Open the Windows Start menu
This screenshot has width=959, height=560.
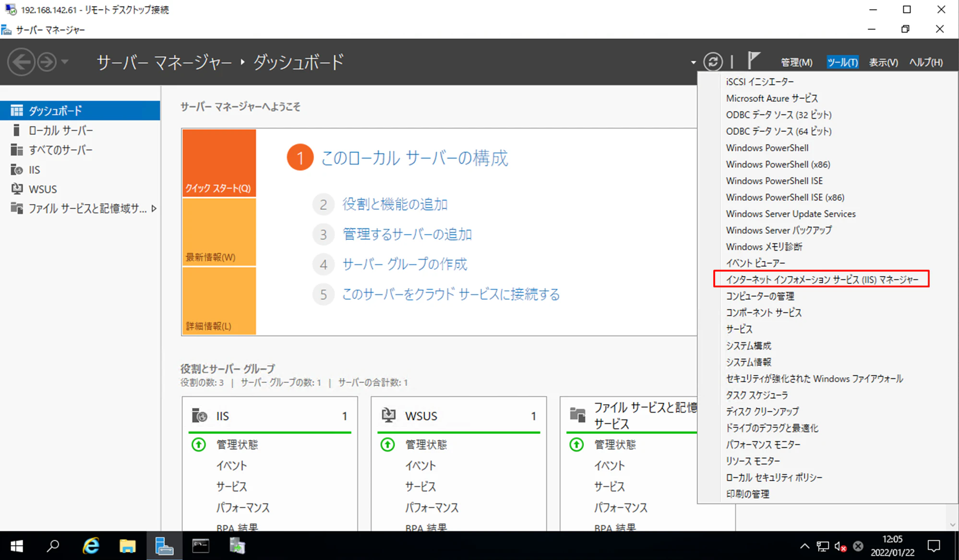tap(17, 546)
